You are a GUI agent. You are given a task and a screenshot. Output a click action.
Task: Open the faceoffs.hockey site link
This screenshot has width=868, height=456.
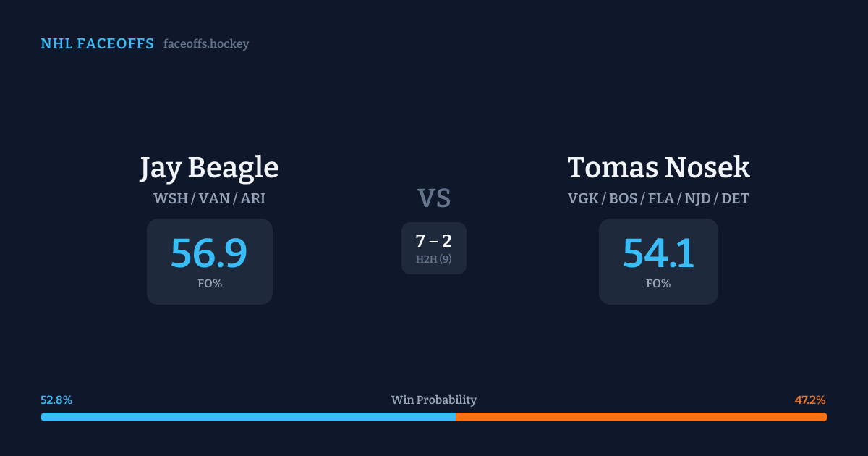206,44
